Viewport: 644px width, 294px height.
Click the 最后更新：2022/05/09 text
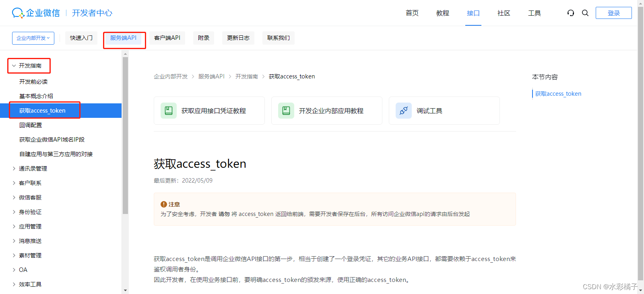[x=183, y=181]
